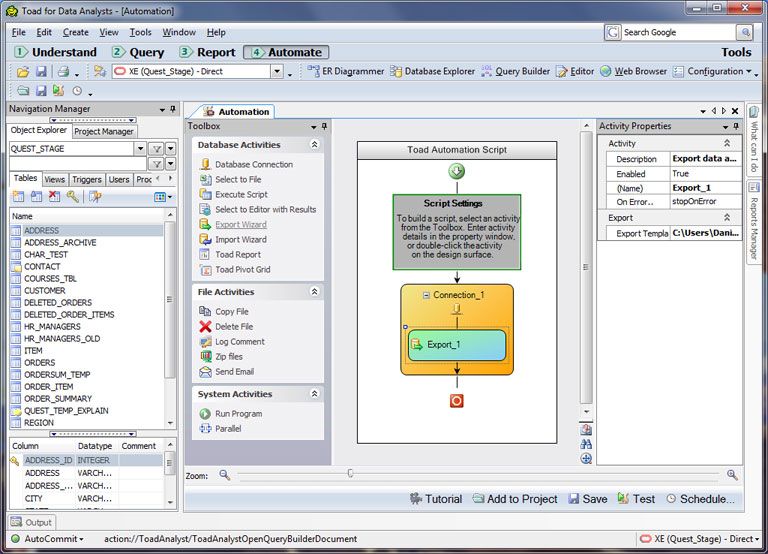The image size is (768, 554).
Task: Toggle pin on Toolbox panel
Action: 324,126
